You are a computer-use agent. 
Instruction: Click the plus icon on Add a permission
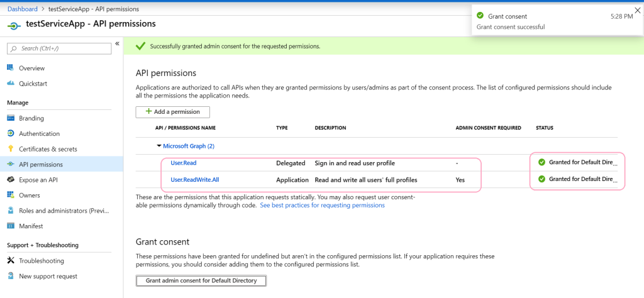coord(148,111)
